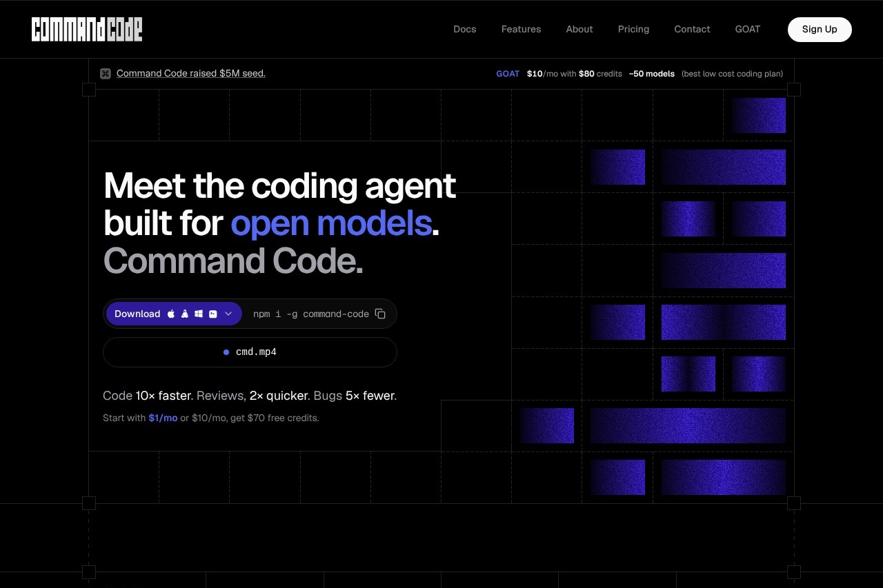Click the Sign Up button

click(x=820, y=29)
